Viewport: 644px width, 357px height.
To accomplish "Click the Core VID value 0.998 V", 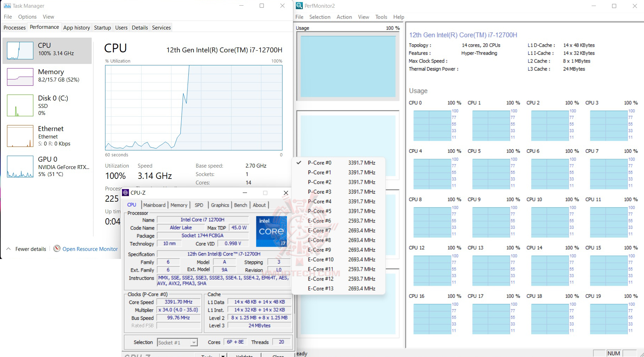I will pyautogui.click(x=233, y=244).
